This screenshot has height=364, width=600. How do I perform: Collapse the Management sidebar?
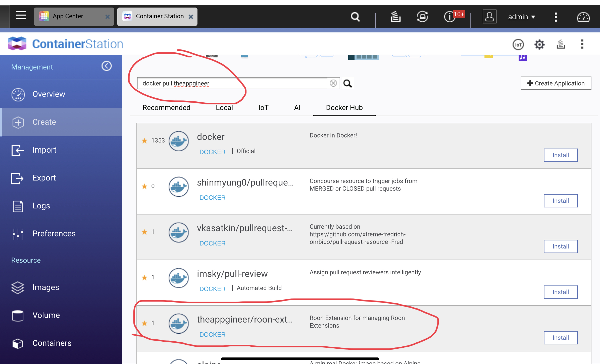107,66
